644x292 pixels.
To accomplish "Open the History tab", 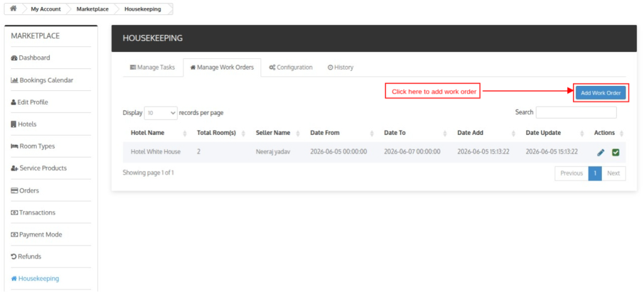I will (340, 67).
